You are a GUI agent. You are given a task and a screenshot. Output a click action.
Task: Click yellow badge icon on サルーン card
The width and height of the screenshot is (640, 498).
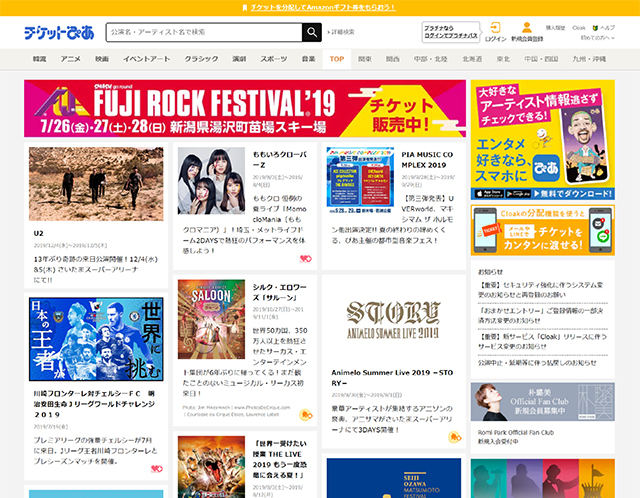click(306, 415)
